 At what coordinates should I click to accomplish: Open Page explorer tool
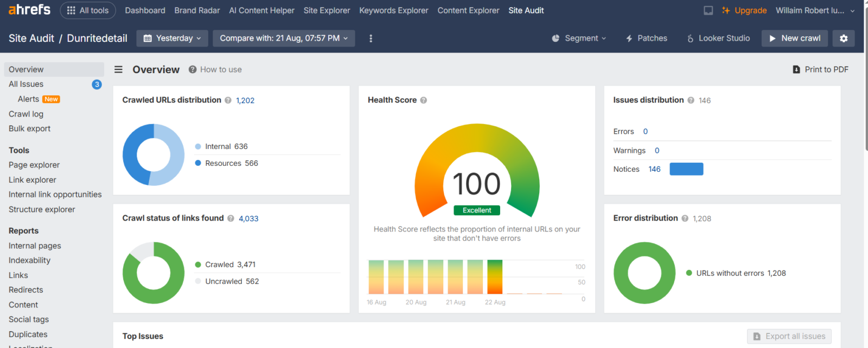point(34,165)
